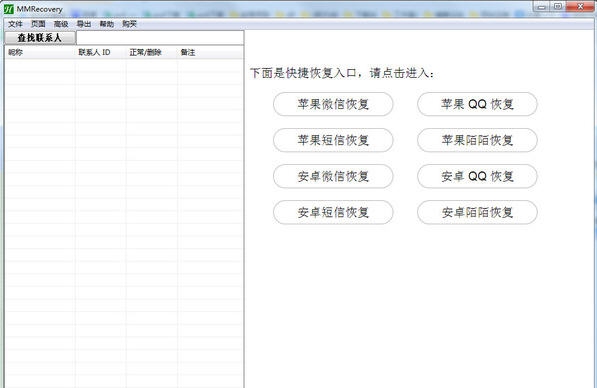Click the 查找联系人 button
597x388 pixels.
(x=40, y=38)
